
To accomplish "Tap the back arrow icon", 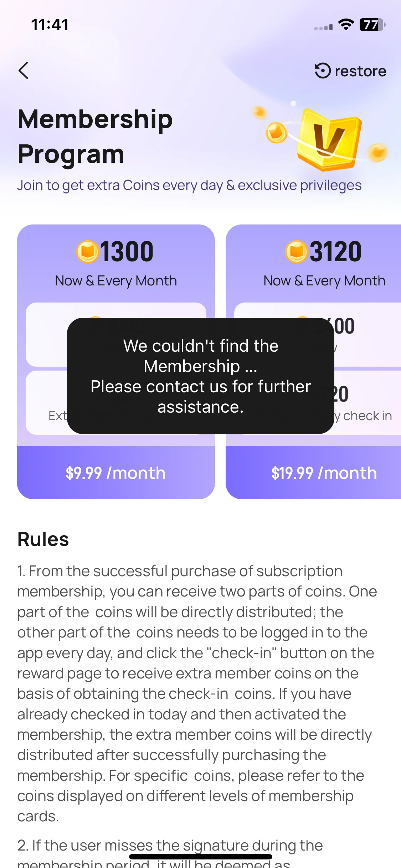I will (x=24, y=71).
